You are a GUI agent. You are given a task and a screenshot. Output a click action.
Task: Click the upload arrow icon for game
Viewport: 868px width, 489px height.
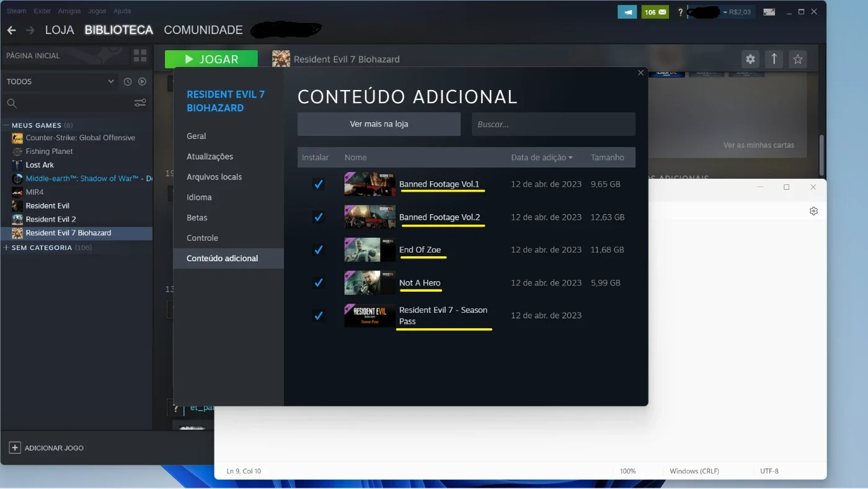tap(774, 60)
